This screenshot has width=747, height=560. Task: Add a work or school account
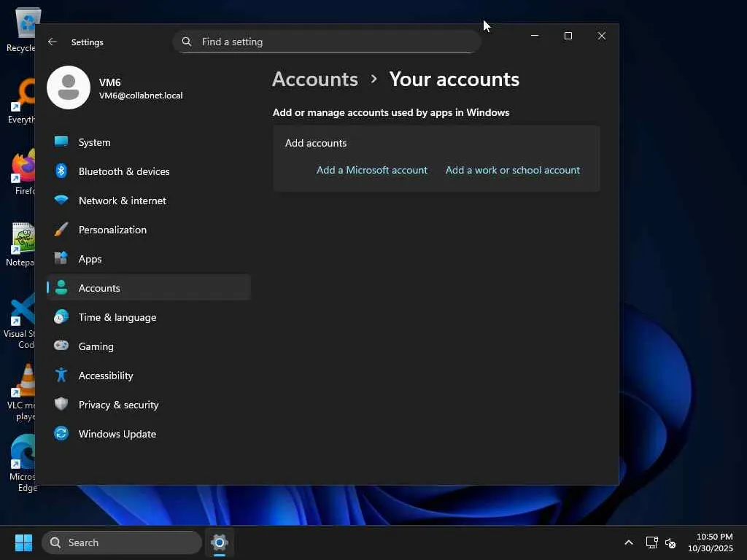pos(513,170)
